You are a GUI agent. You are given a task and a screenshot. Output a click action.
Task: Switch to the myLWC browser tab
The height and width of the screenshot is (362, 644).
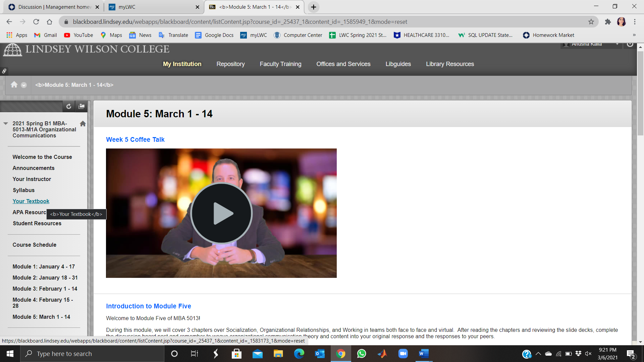pos(154,7)
